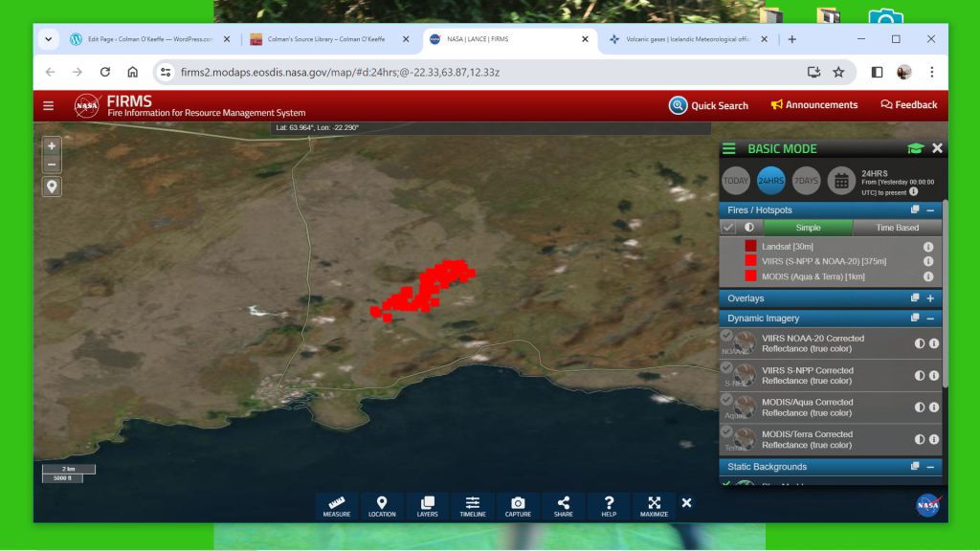Open Help from the bottom toolbar
980x551 pixels.
(609, 505)
